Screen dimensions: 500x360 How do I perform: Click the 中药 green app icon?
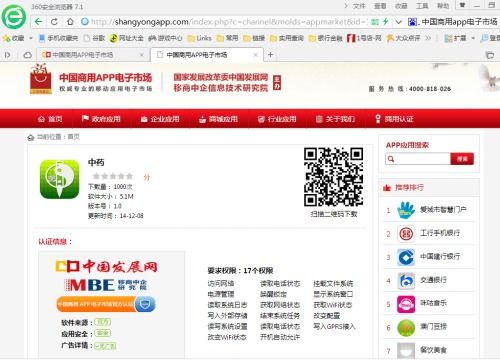point(60,179)
